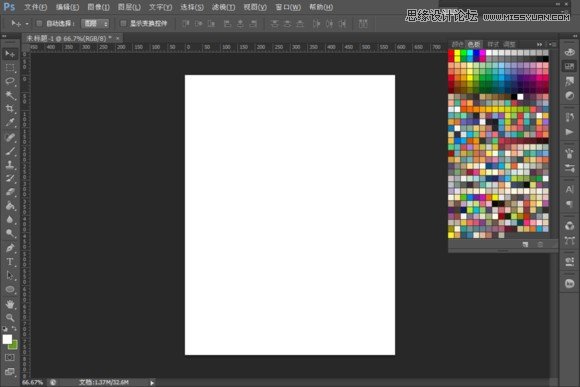Screen dimensions: 580x387
Task: Open the Paragraph panel dock icon
Action: pos(569,204)
